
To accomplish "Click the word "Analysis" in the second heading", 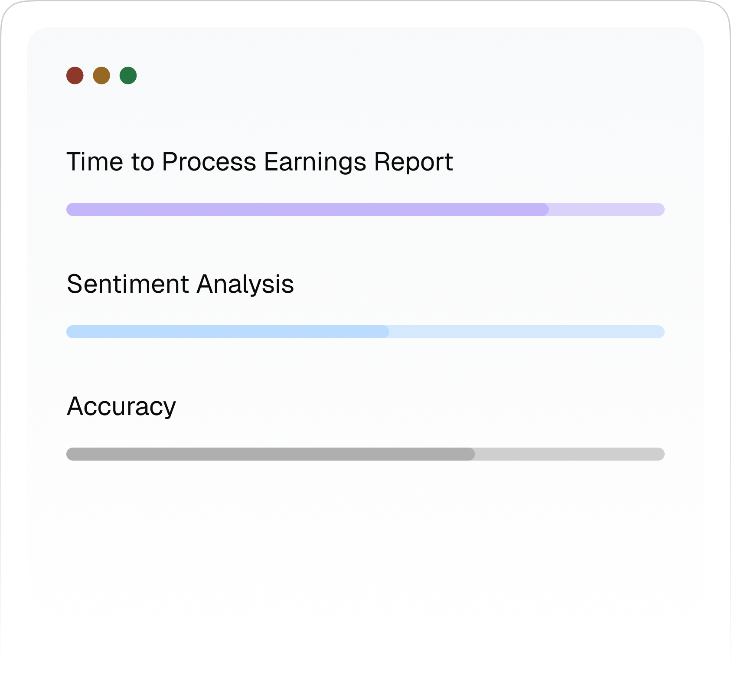I will [245, 284].
